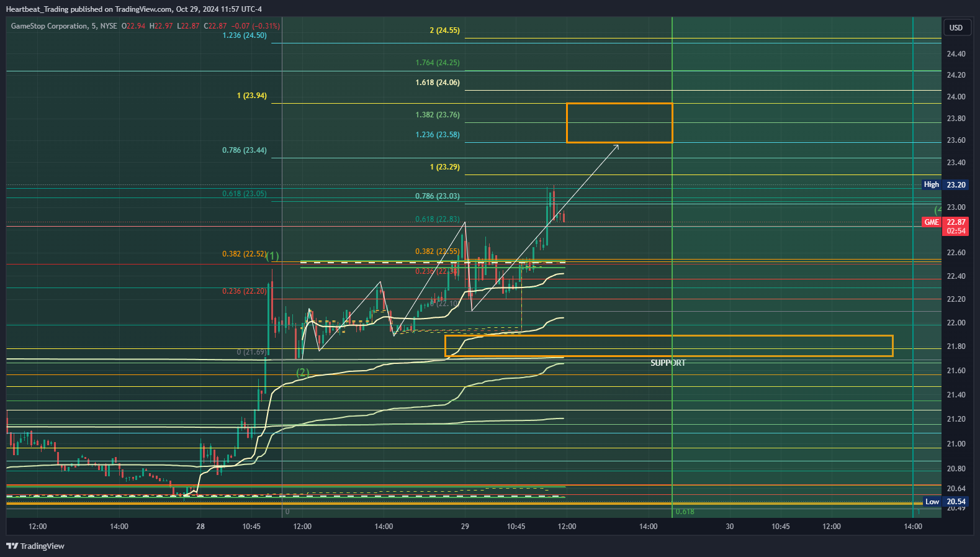Select the Fibonacci label 0 (21.69)
Image resolution: width=980 pixels, height=557 pixels.
(252, 352)
